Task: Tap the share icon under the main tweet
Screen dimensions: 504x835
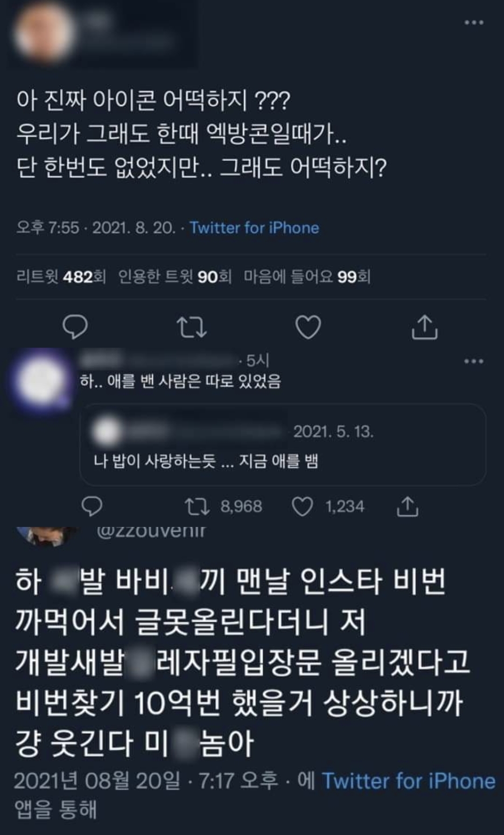Action: click(x=425, y=327)
